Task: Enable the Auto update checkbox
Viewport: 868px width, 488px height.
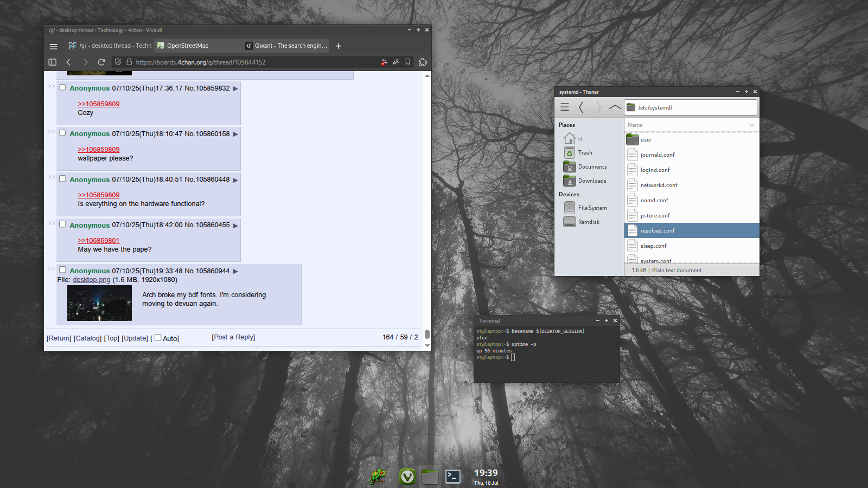Action: [x=158, y=337]
